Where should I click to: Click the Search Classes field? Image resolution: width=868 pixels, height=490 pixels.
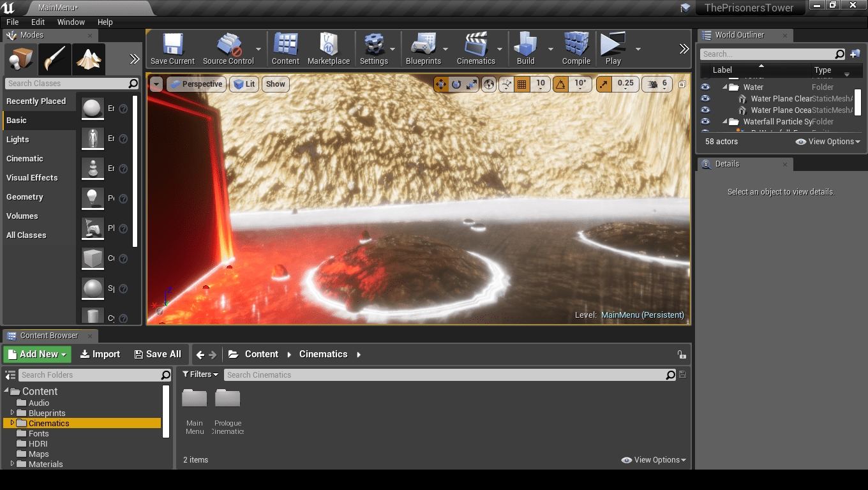[x=71, y=84]
